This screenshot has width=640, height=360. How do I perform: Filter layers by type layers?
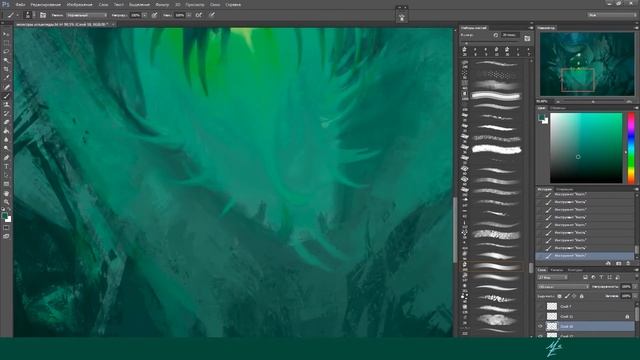(x=601, y=278)
